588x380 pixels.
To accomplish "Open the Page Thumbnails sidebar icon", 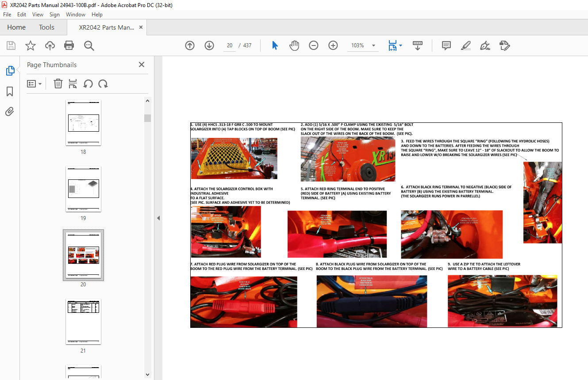I will tap(10, 71).
